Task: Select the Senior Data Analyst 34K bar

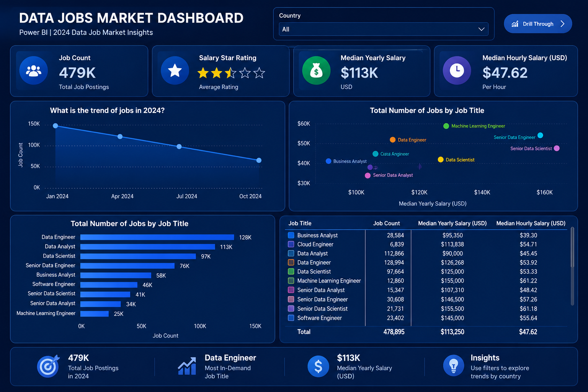Action: [x=101, y=304]
